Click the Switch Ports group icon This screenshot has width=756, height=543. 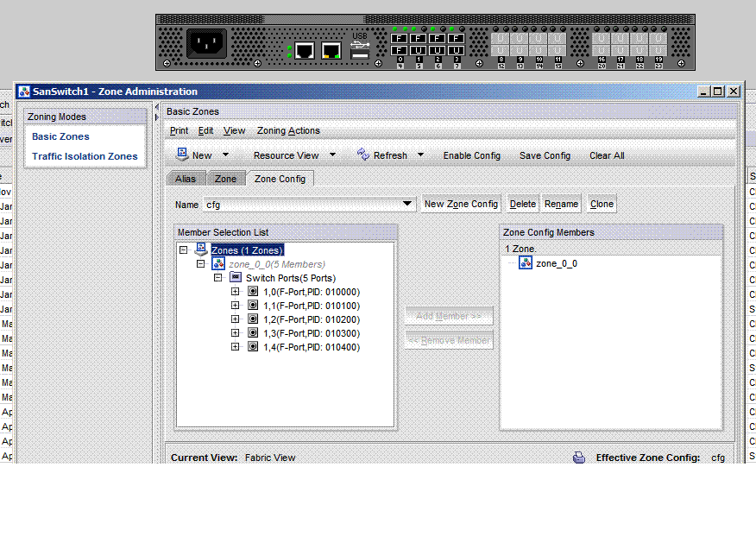tap(236, 277)
